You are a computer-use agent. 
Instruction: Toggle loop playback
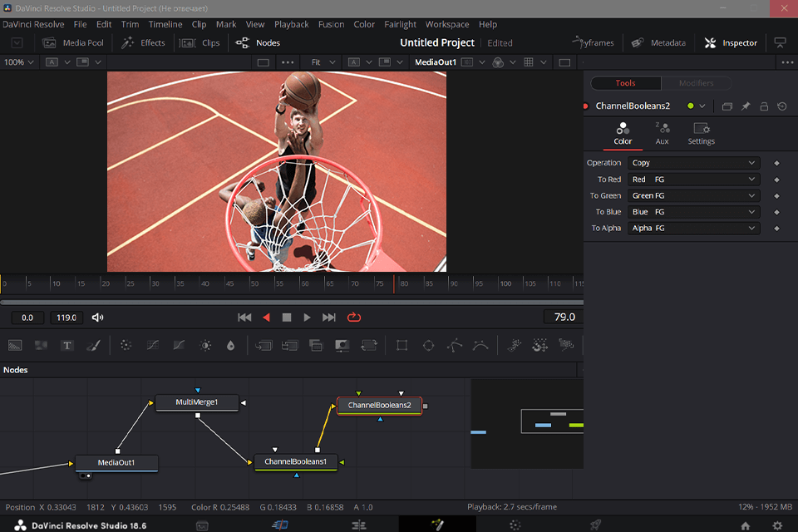click(354, 317)
